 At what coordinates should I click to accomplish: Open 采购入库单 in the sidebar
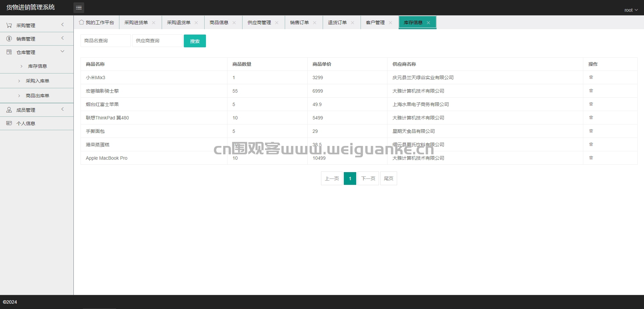point(37,81)
